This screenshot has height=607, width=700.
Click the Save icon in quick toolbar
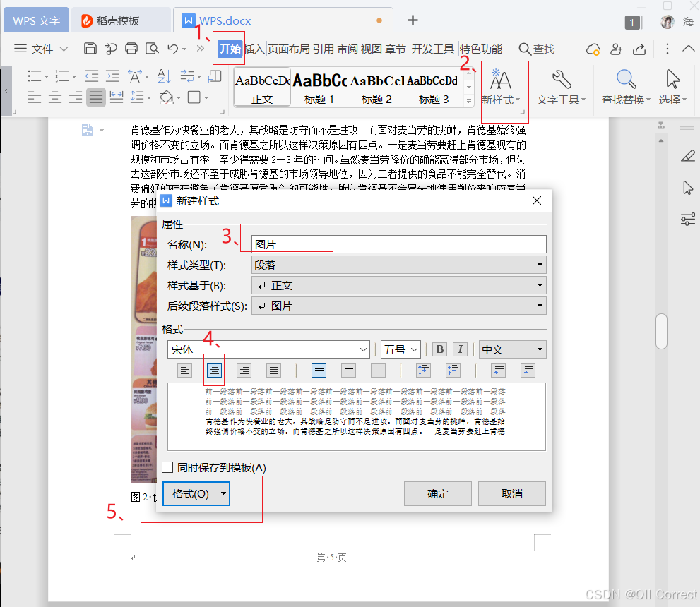[x=90, y=48]
